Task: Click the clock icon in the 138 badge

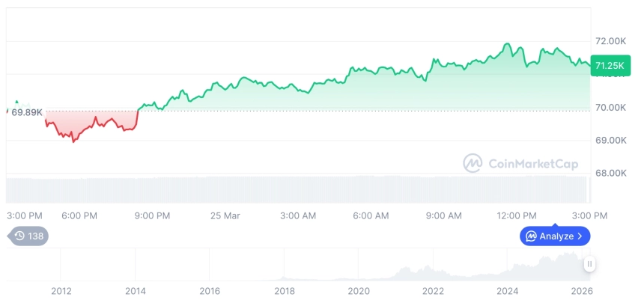Action: tap(19, 236)
